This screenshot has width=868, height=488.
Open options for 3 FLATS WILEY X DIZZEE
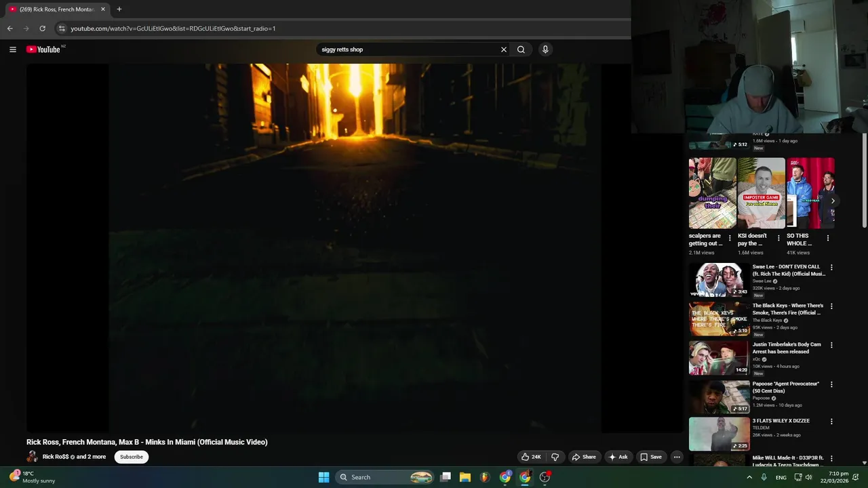(831, 422)
